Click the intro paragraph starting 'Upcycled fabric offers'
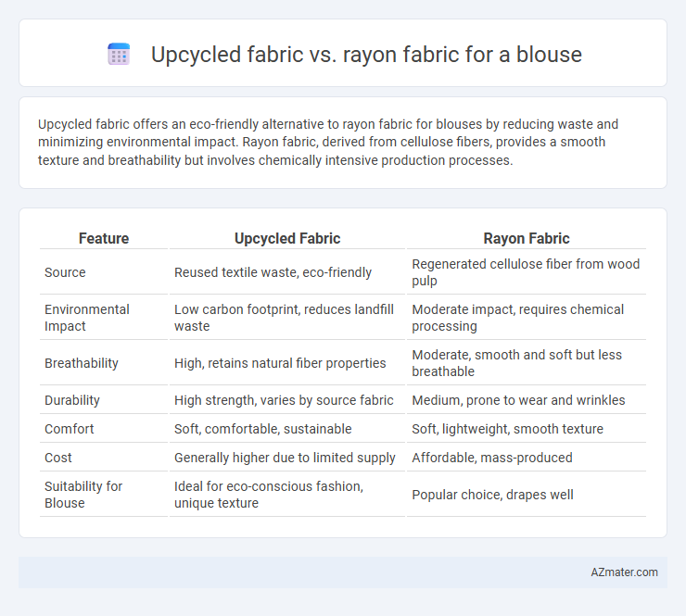Screen dimensions: 686x616 click(327, 142)
